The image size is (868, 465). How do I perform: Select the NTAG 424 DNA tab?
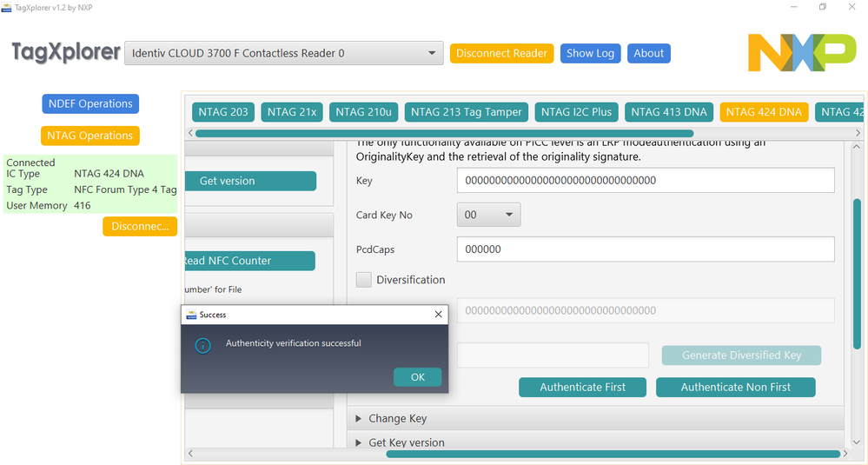(x=764, y=112)
